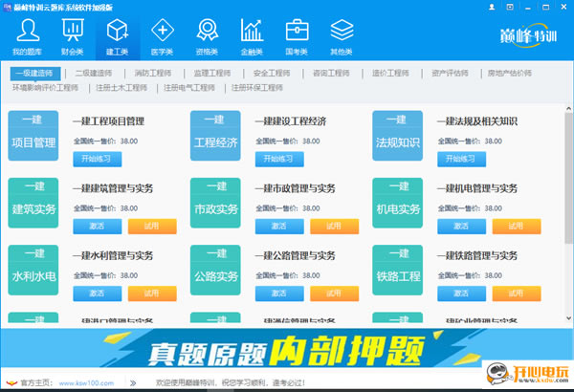Activate 一建建筑管理与实务
This screenshot has width=574, height=392.
(x=98, y=227)
